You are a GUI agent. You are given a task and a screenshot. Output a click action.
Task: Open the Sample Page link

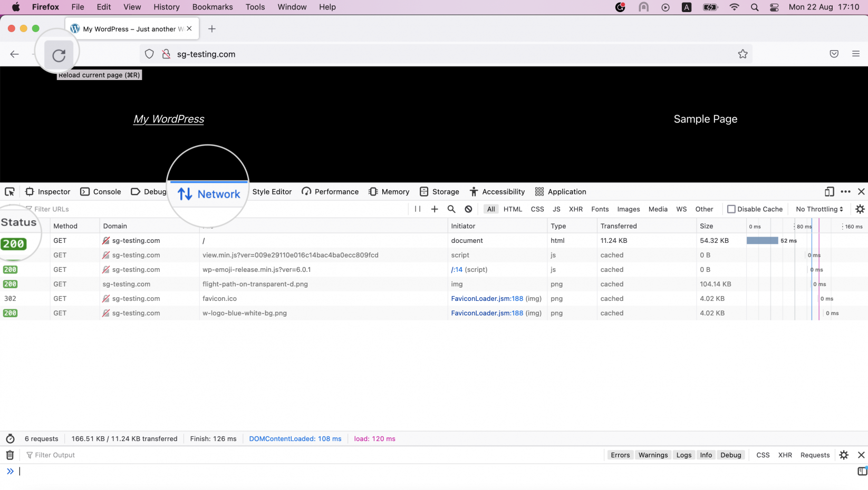point(705,119)
